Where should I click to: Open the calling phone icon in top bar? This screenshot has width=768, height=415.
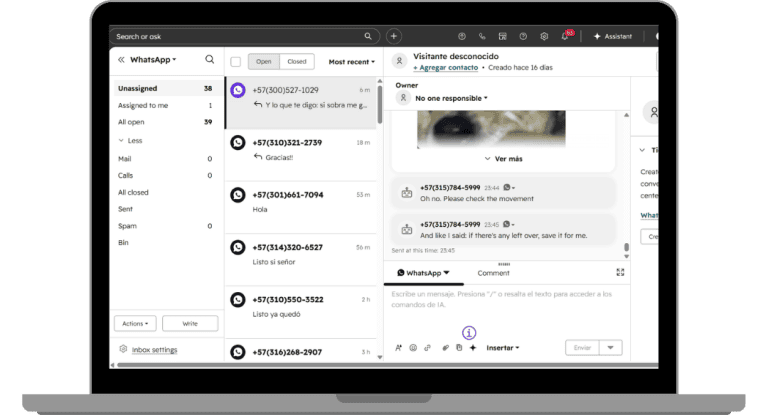tap(482, 36)
